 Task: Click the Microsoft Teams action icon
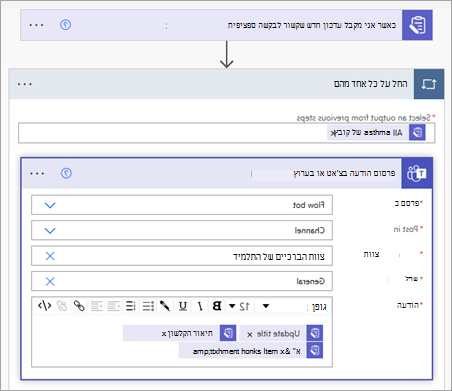pos(417,173)
